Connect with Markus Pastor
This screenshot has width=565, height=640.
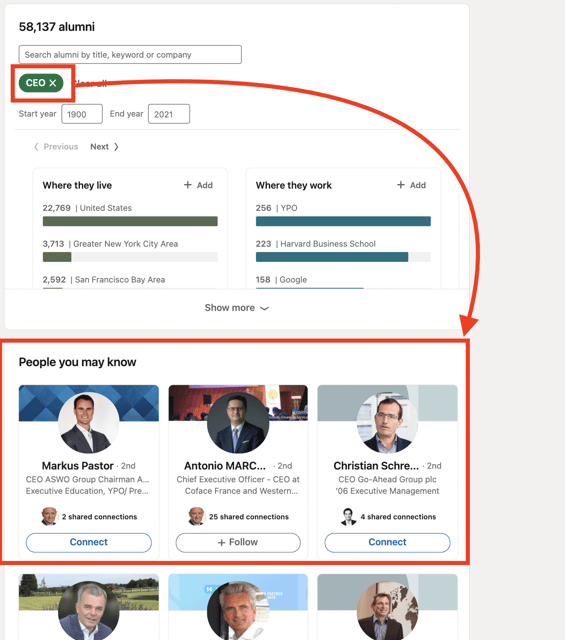coord(89,542)
